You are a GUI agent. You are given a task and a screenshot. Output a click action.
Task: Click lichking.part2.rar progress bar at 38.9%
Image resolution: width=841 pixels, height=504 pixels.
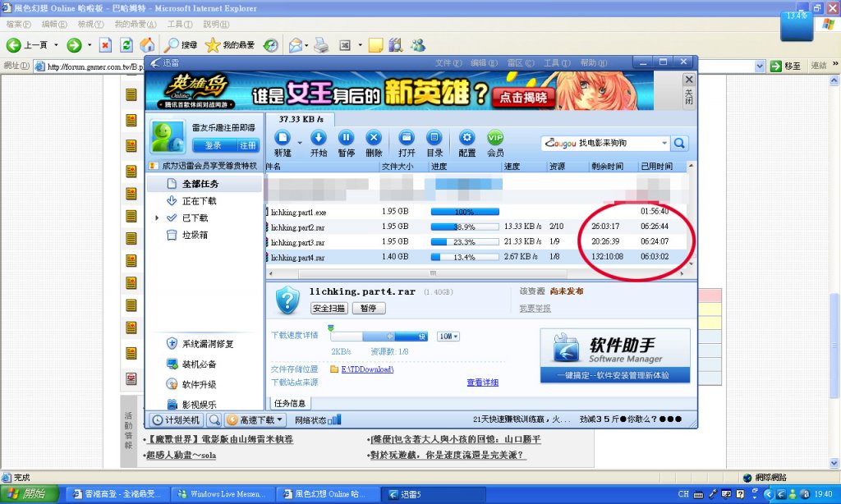pos(465,227)
